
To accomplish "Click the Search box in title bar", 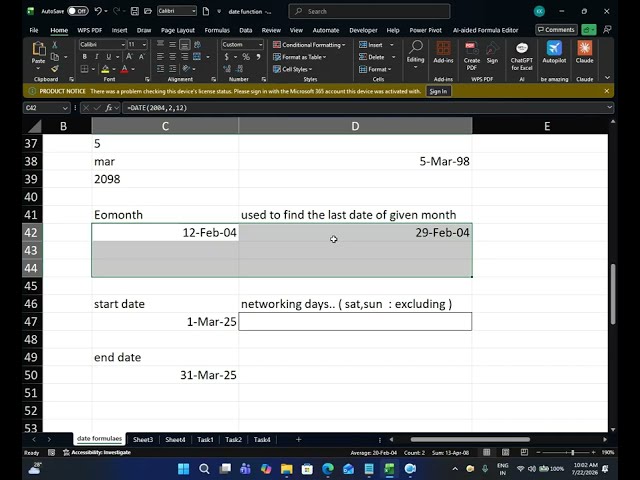I will coord(369,11).
